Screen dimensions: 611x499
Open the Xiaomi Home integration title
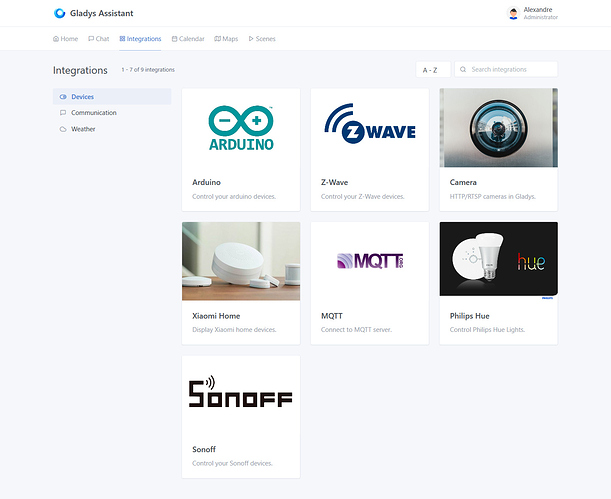pos(216,316)
